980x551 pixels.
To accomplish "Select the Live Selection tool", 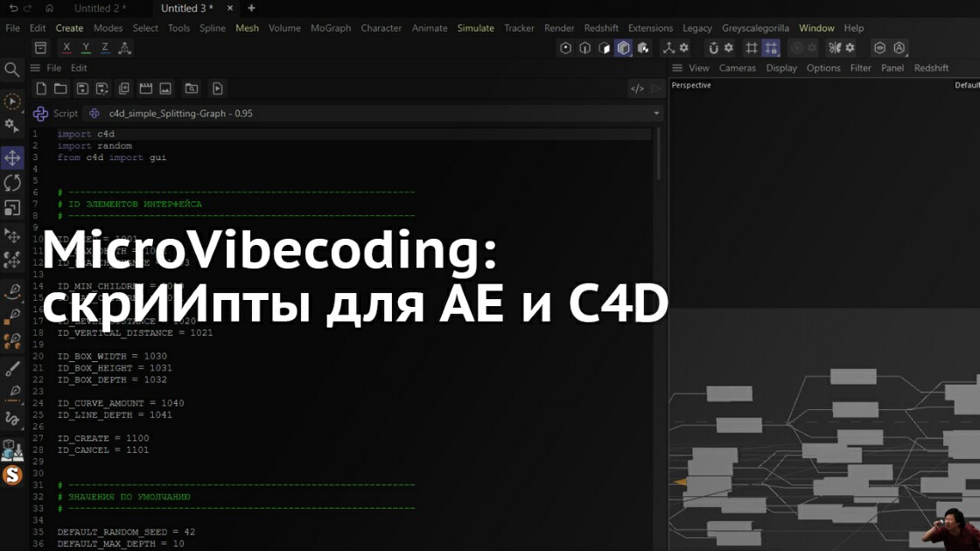I will point(12,101).
